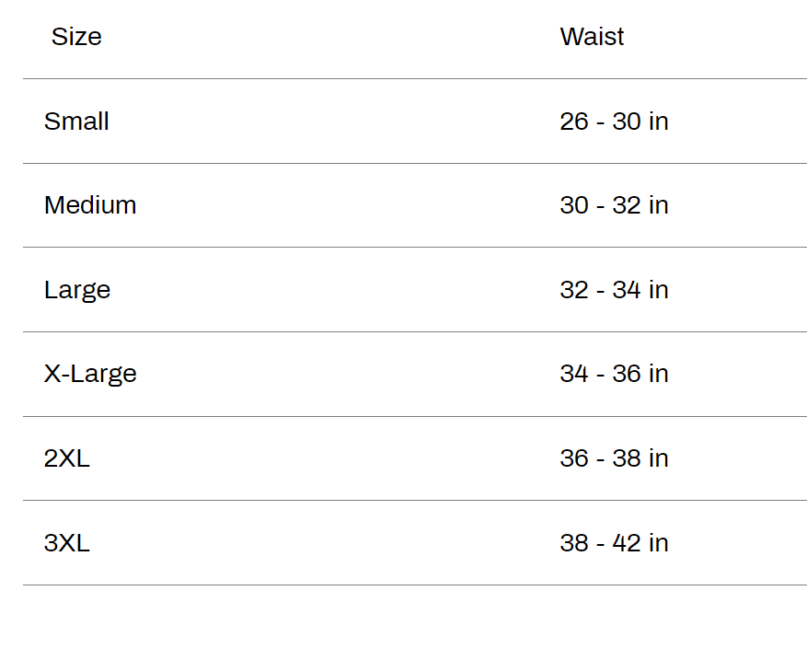The width and height of the screenshot is (807, 672).
Task: Select the Small size label
Action: tap(76, 122)
